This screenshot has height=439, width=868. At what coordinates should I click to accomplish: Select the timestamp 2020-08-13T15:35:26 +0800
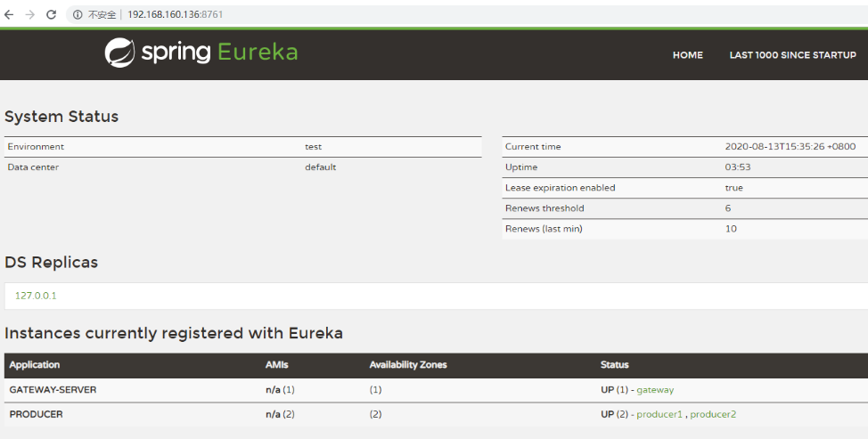point(790,147)
